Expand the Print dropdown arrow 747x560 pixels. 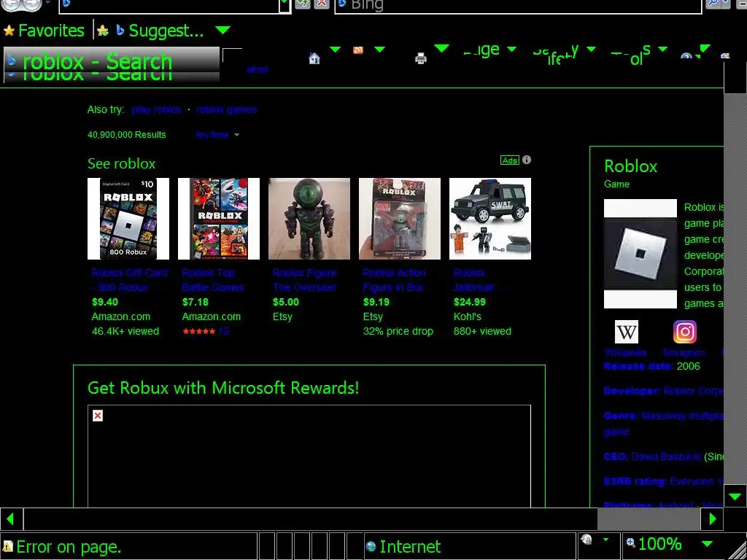(441, 48)
